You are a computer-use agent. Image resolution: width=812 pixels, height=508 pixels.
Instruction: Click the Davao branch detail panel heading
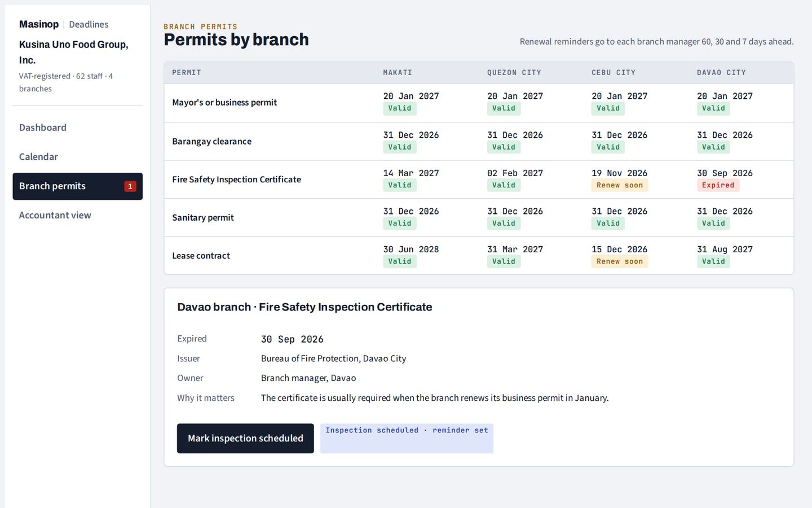[x=304, y=307]
